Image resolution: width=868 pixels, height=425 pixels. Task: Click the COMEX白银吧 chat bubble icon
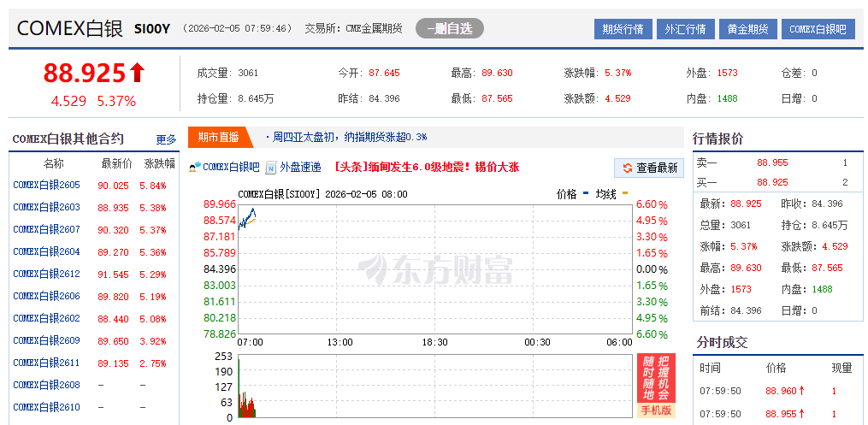pyautogui.click(x=195, y=167)
